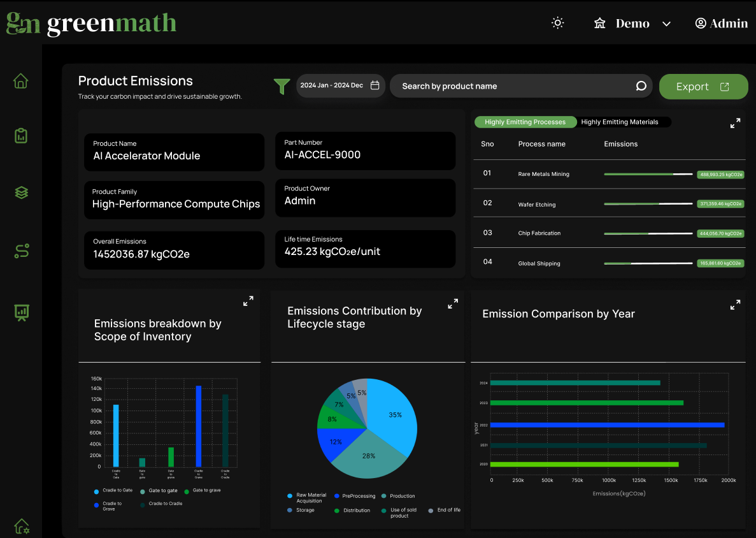This screenshot has width=756, height=538.
Task: Click the search magnifier icon
Action: click(x=641, y=86)
